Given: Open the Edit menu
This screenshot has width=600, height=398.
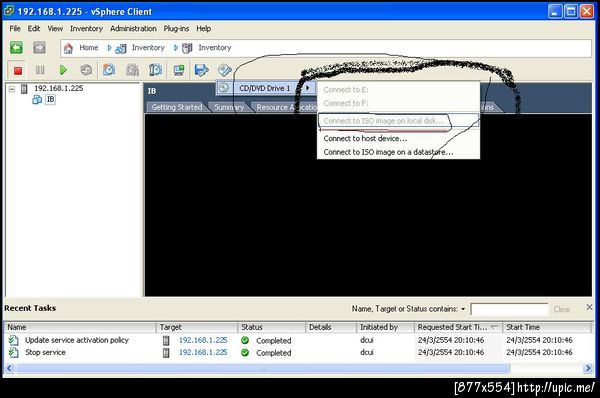Looking at the screenshot, I should [x=34, y=29].
